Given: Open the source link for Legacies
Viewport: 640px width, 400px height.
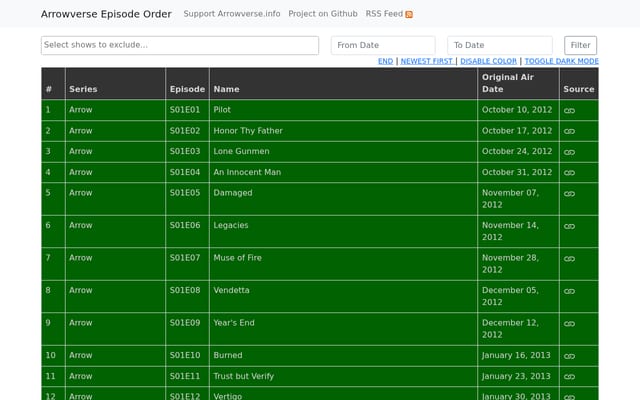Looking at the screenshot, I should tap(569, 227).
